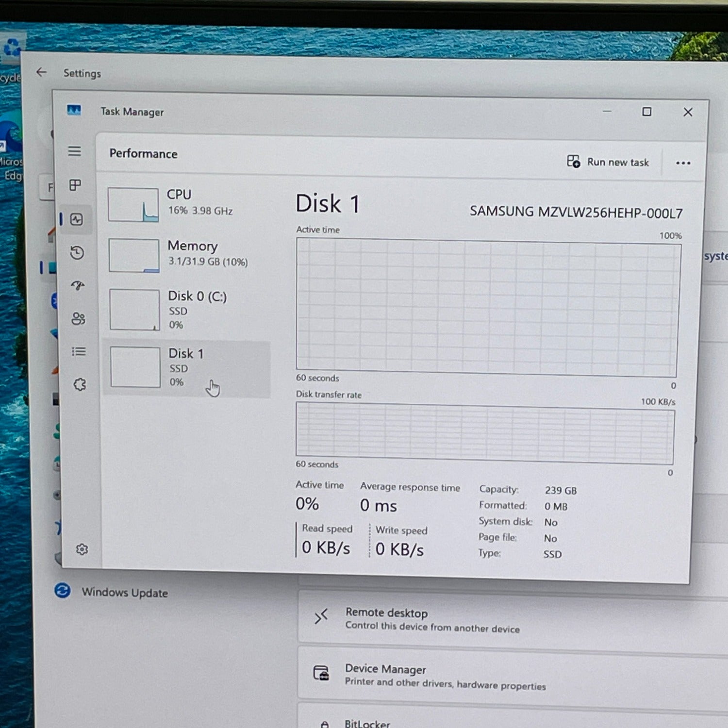Switch to the Processes page icon
The image size is (728, 728).
(x=75, y=185)
